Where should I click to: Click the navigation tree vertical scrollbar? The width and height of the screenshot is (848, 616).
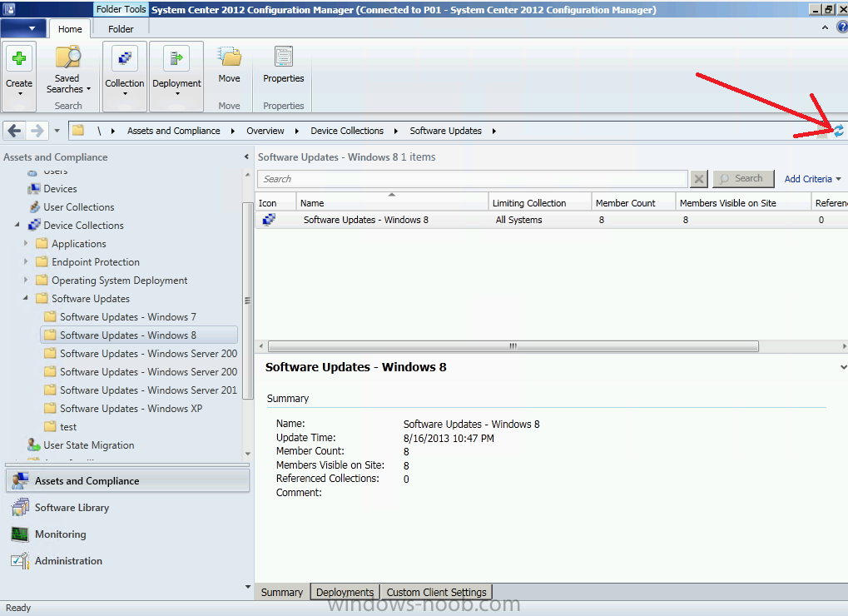click(248, 299)
